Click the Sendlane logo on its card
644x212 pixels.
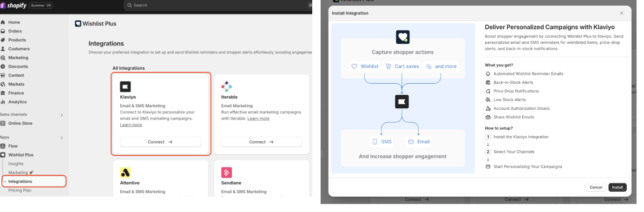coord(226,172)
